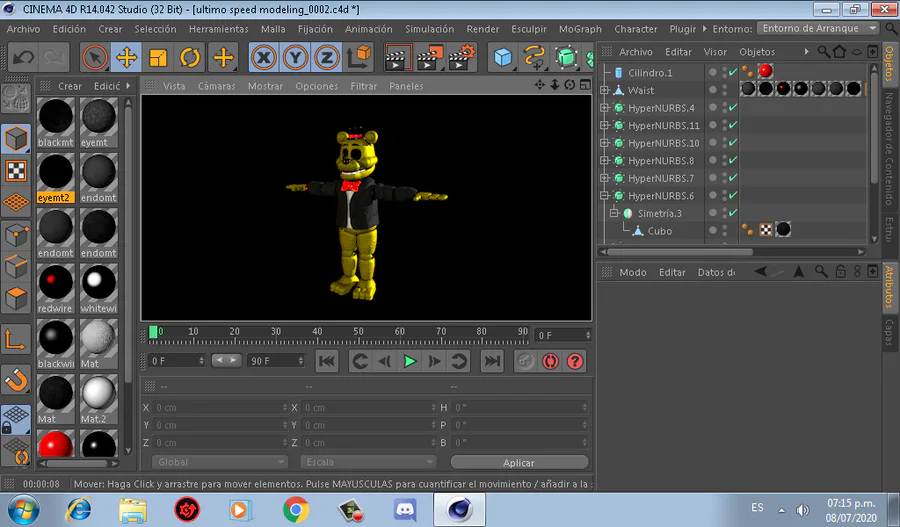
Task: Switch to the Atributos side tab
Action: (x=890, y=286)
